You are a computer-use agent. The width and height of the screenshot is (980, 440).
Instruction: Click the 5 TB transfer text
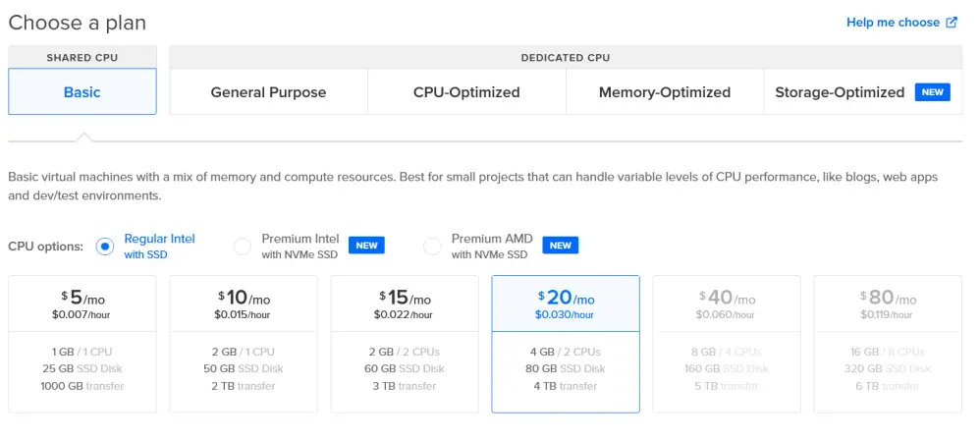727,386
